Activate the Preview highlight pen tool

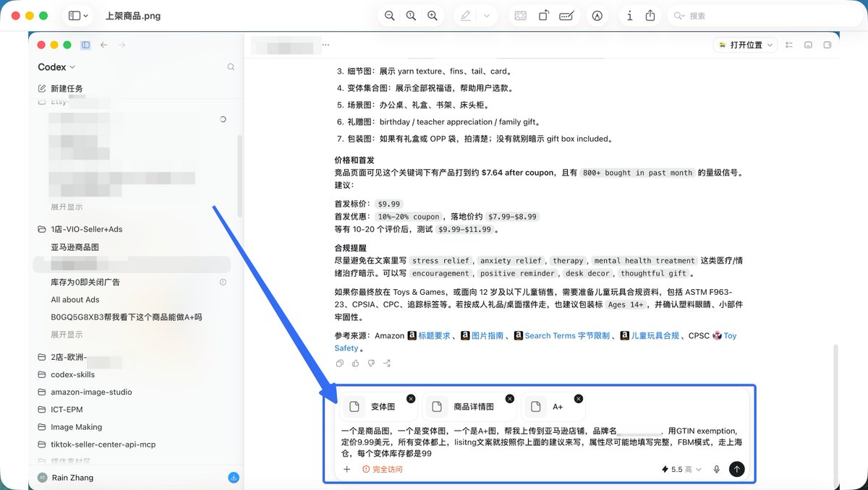click(466, 15)
